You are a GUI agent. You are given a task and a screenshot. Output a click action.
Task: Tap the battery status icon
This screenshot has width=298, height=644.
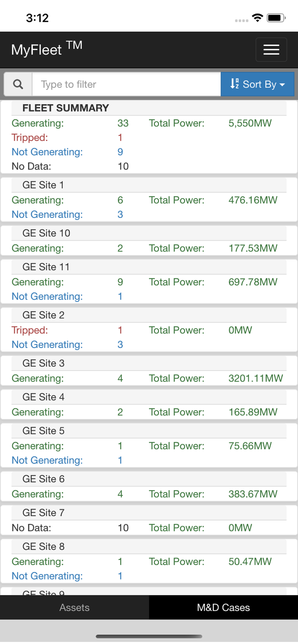click(x=276, y=18)
